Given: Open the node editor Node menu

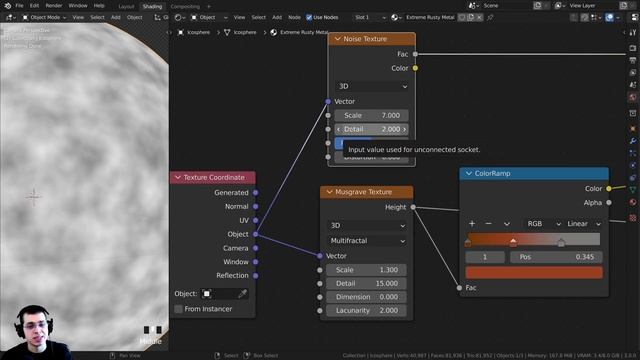Looking at the screenshot, I should click(294, 18).
